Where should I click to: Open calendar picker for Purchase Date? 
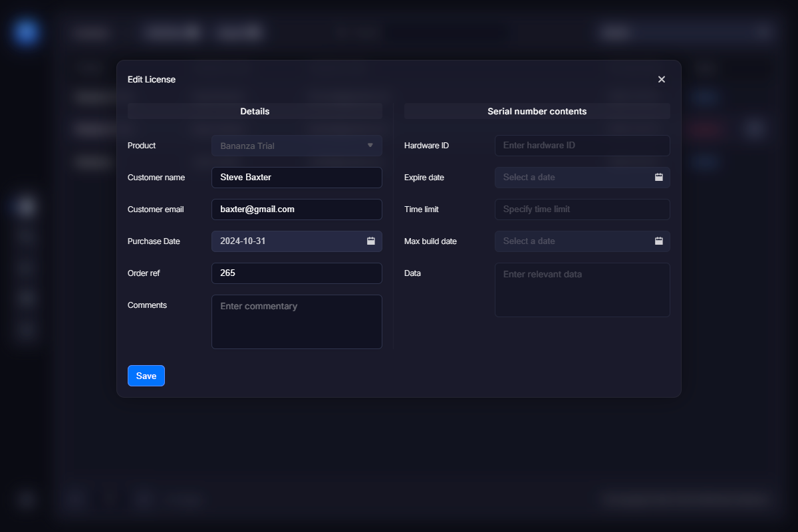[x=371, y=241]
